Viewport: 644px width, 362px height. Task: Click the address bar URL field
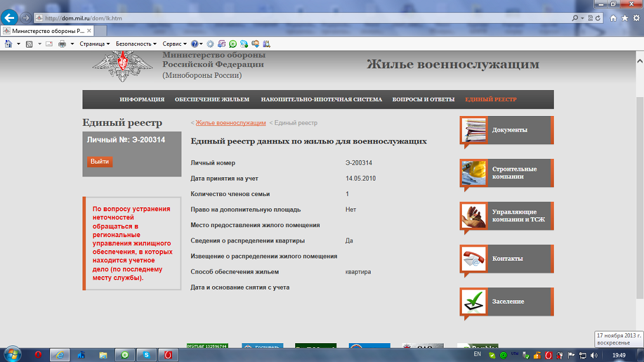[x=295, y=18]
